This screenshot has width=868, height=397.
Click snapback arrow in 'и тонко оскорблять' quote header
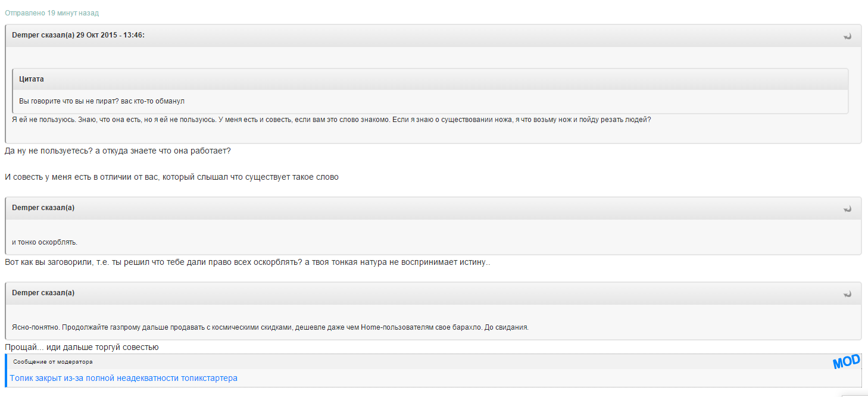(x=847, y=209)
